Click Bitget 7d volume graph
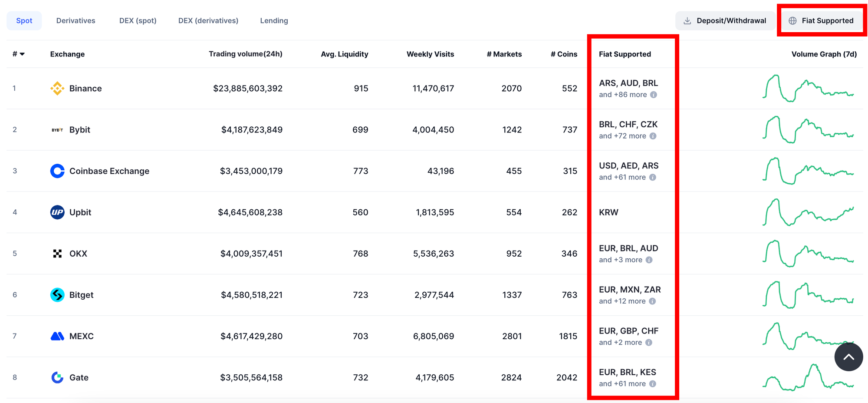 [808, 294]
